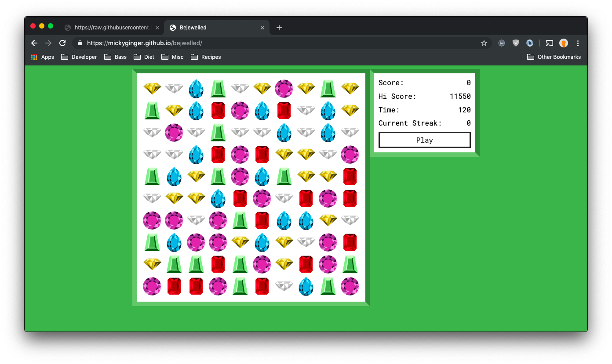Open the Developer bookmarks folder
The width and height of the screenshot is (612, 364).
coord(79,57)
